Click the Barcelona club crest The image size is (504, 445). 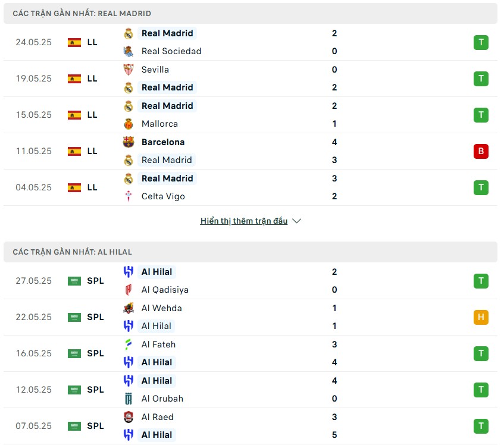[129, 142]
